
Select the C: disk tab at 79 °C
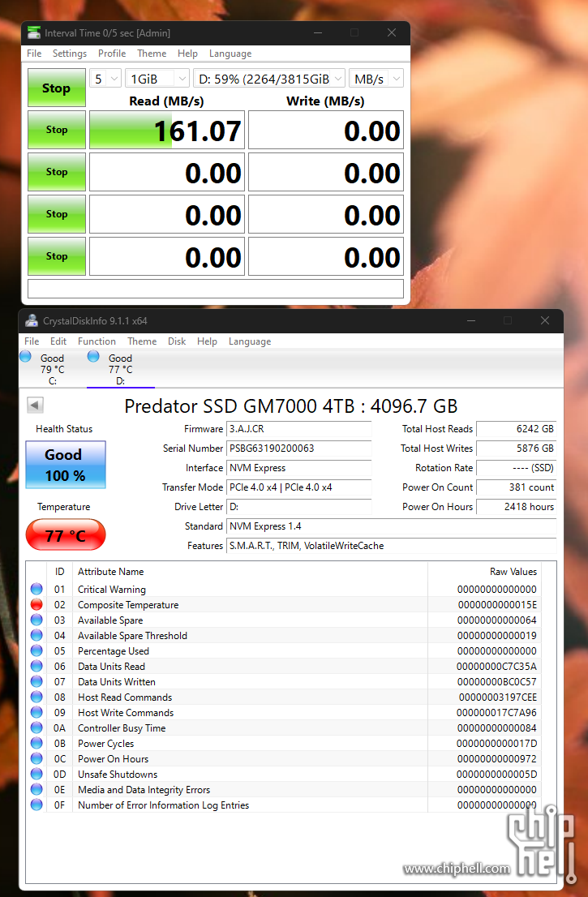pos(52,369)
